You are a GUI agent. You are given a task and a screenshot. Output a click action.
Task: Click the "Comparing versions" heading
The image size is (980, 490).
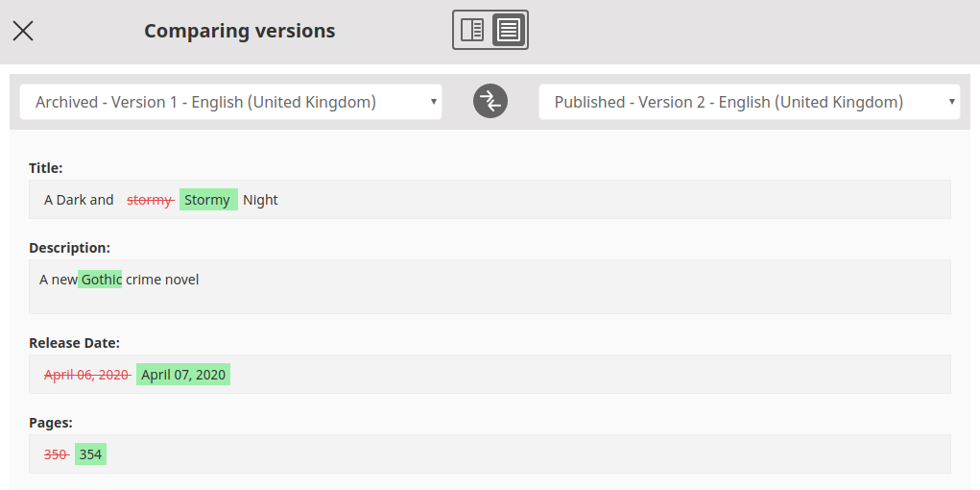click(x=239, y=31)
